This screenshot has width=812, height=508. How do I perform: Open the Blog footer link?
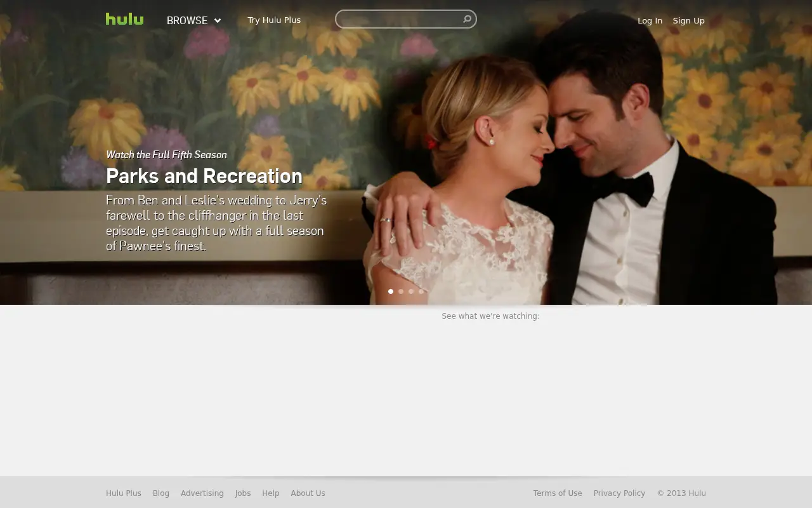click(161, 493)
